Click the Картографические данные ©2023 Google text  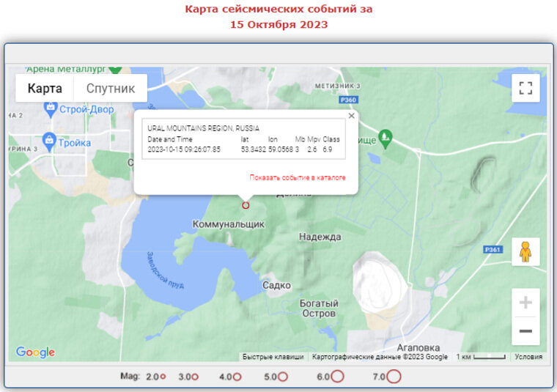click(380, 357)
